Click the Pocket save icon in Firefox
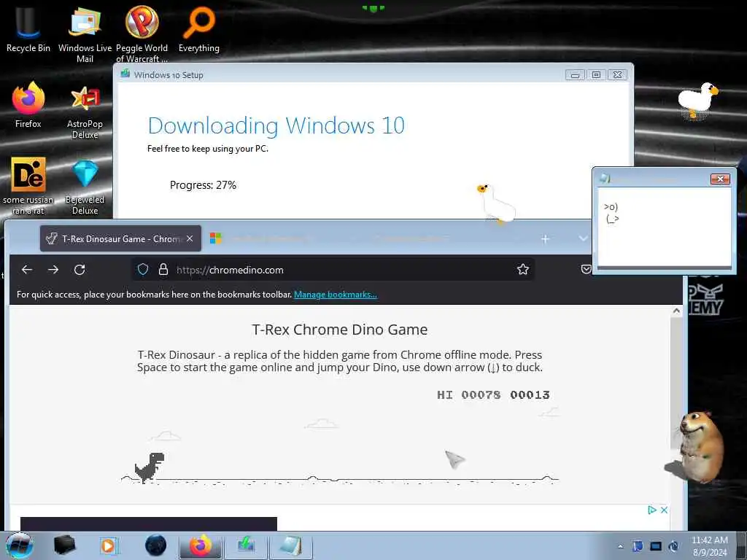Screen dimensions: 747x560 coord(586,270)
